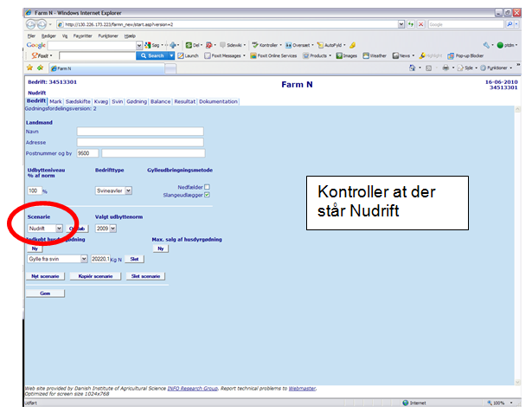Image resolution: width=532 pixels, height=419 pixels.
Task: Uncheck the Slangeudlægger checkbox
Action: point(206,195)
